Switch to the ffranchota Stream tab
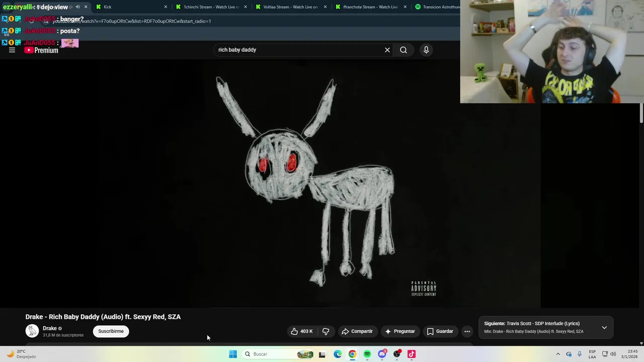Screen dimensions: 644x362 [x=370, y=7]
